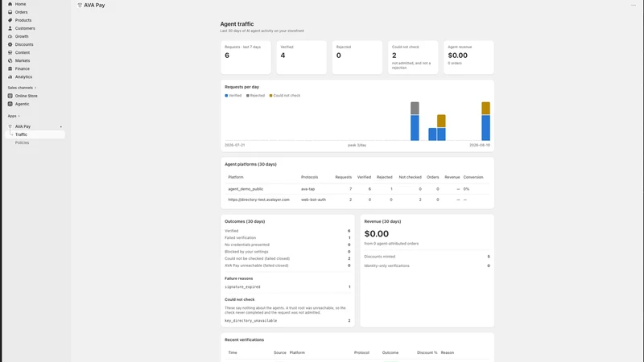Click the Platform column header
The height and width of the screenshot is (362, 644).
[236, 177]
